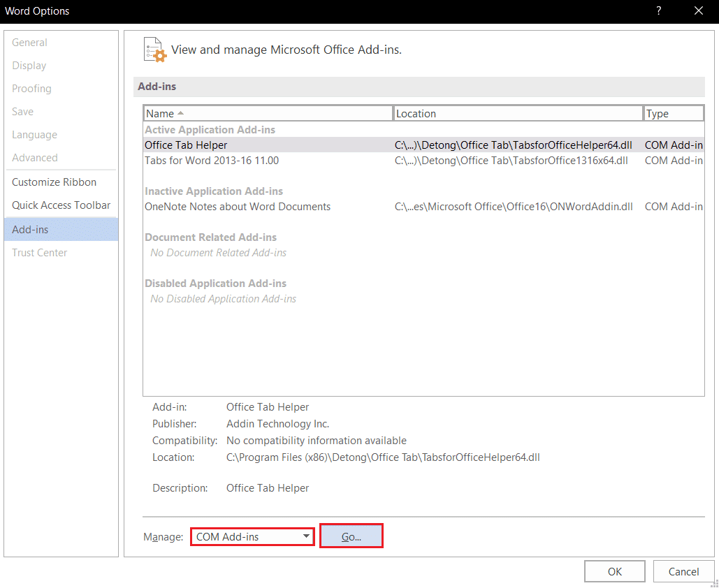Click the COM Add-in type of OneNote row
Image resolution: width=719 pixels, height=588 pixels.
click(x=674, y=207)
